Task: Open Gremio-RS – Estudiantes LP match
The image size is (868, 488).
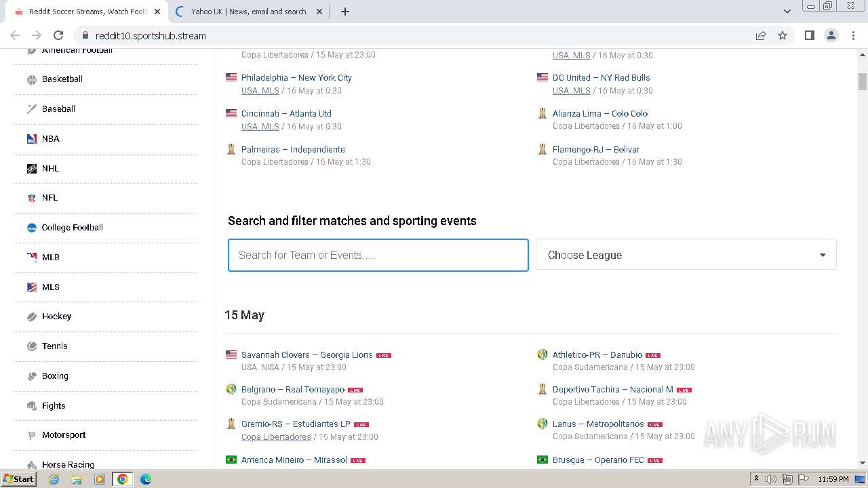Action: click(296, 424)
